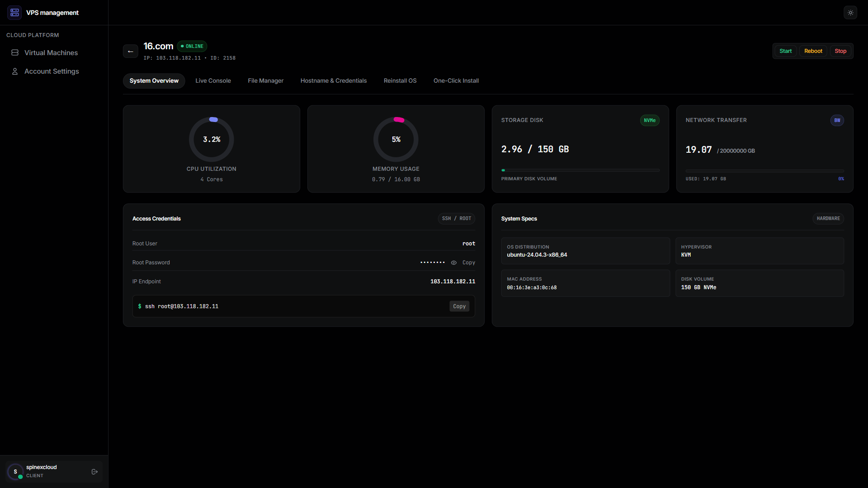868x488 pixels.
Task: Click the ONLINE status badge
Action: click(x=192, y=46)
